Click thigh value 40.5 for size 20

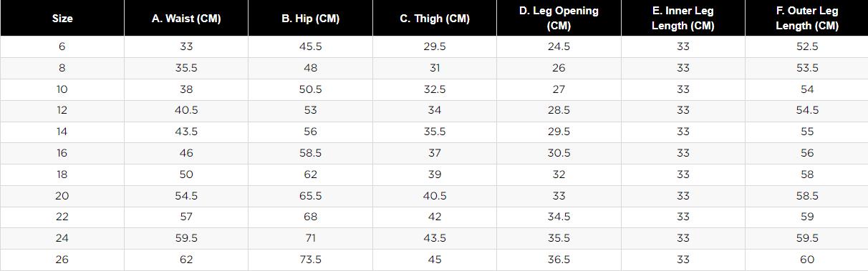pos(435,196)
